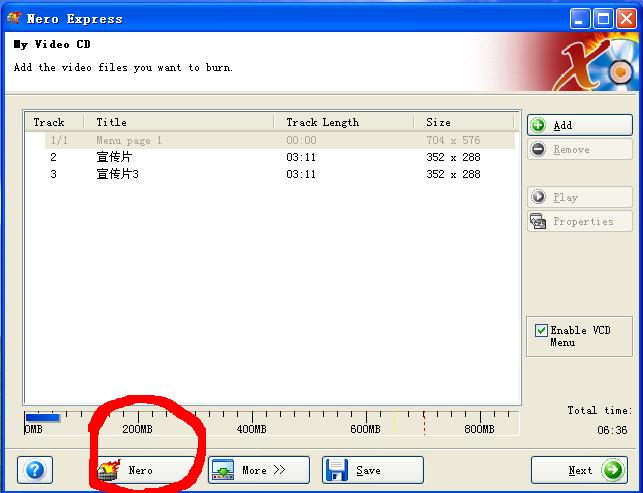
Task: Click the 800MB mark on capacity ruler
Action: [x=479, y=429]
